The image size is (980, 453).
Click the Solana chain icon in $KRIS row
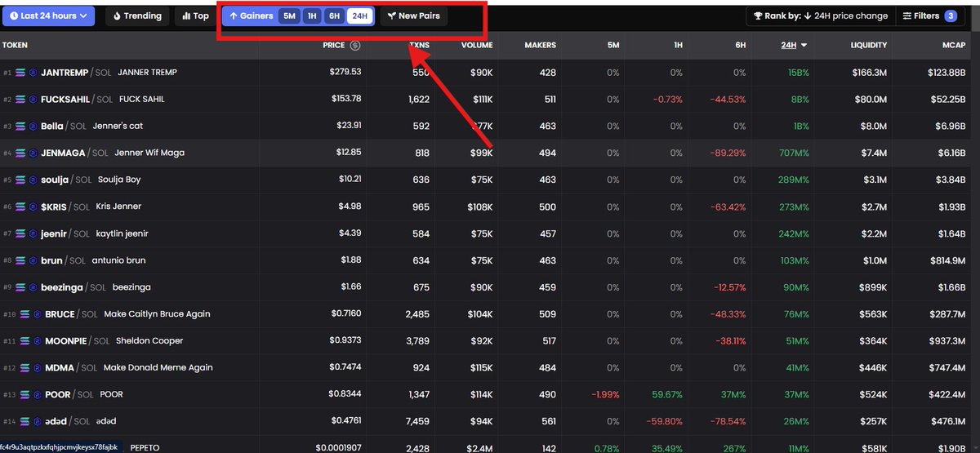click(20, 207)
